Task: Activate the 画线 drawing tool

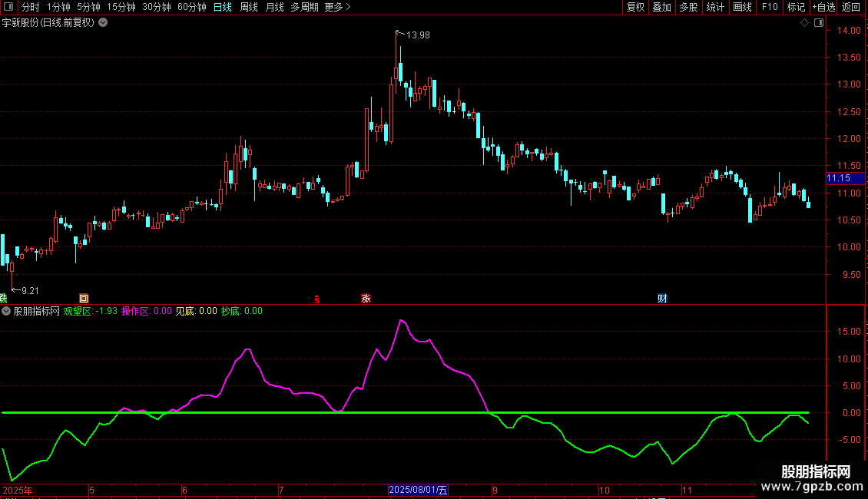Action: [x=742, y=7]
